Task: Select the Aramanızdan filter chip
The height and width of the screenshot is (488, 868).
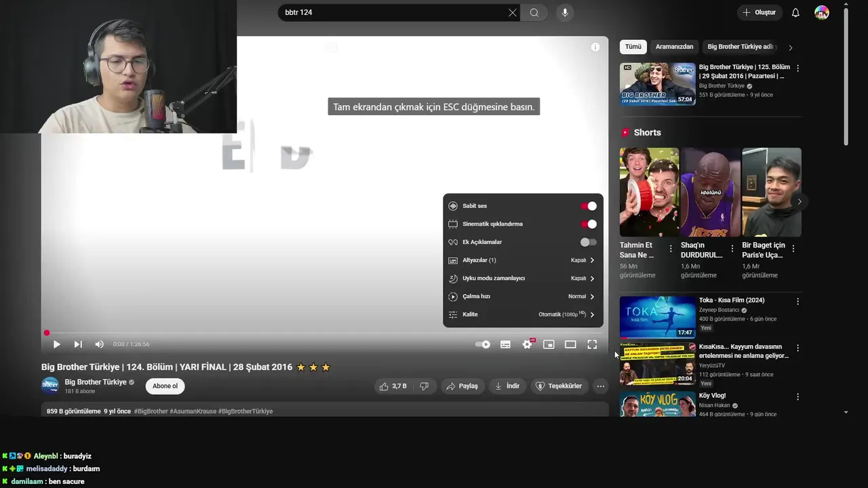Action: pyautogui.click(x=674, y=47)
